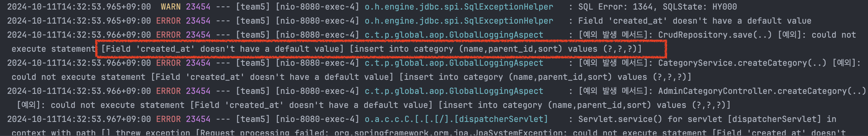This screenshot has height=136, width=868.
Task: Click the process ID 23454 on the WARN line
Action: [198, 7]
